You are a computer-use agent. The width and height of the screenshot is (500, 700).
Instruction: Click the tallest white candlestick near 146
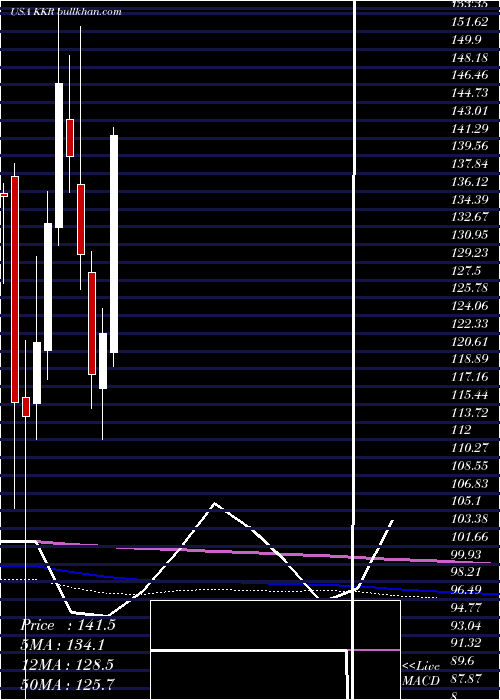[59, 155]
